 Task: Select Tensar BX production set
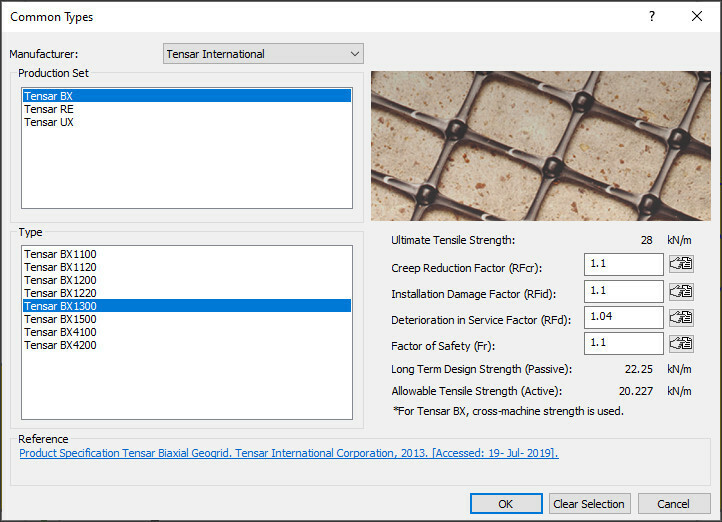tap(187, 96)
